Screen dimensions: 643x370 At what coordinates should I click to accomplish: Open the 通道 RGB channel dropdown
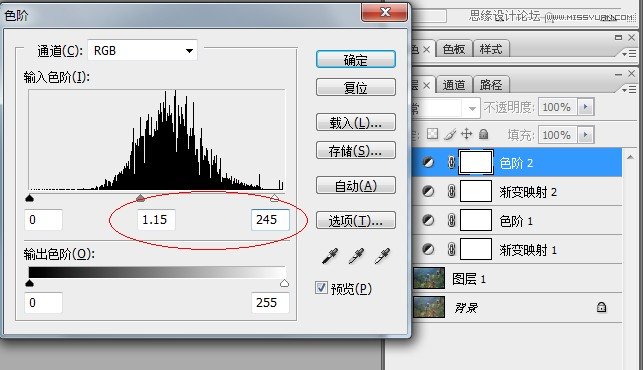point(143,50)
